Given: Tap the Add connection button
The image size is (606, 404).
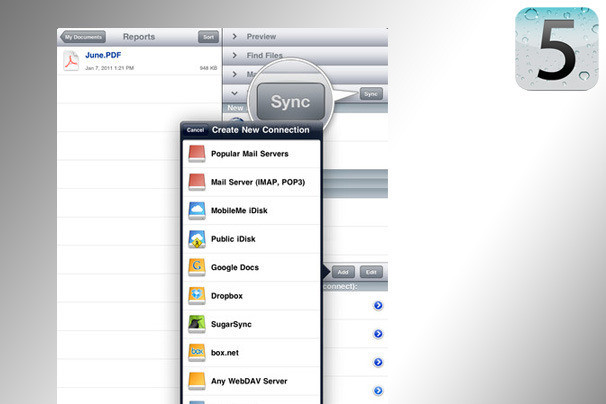Looking at the screenshot, I should 342,272.
